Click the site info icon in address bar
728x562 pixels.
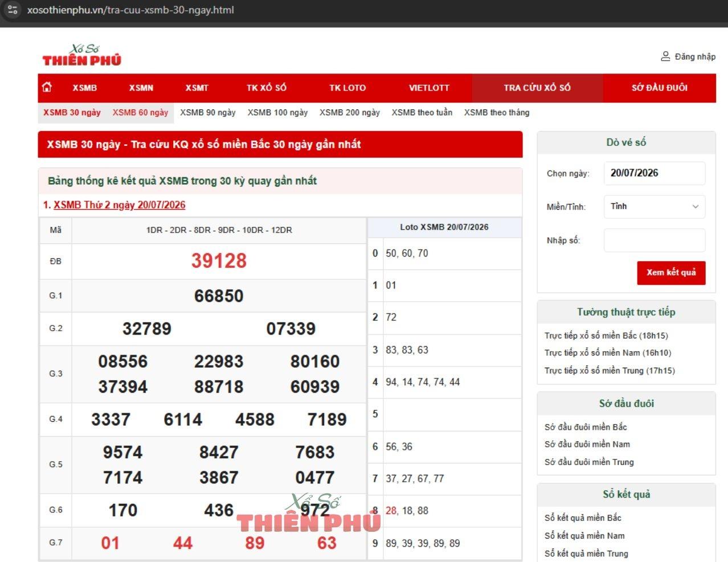click(13, 10)
